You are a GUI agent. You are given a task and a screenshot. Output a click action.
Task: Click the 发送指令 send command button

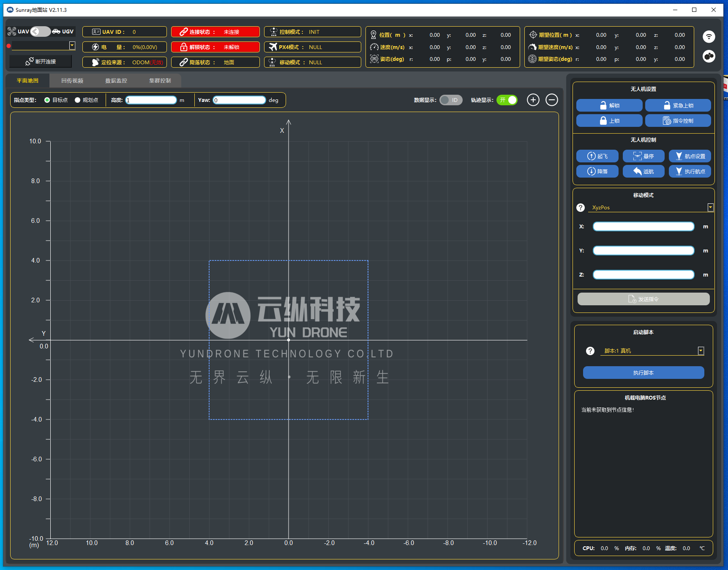click(643, 299)
